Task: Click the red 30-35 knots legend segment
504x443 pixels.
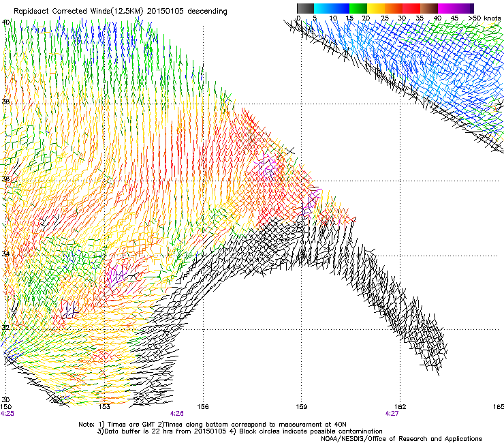Action: click(411, 8)
